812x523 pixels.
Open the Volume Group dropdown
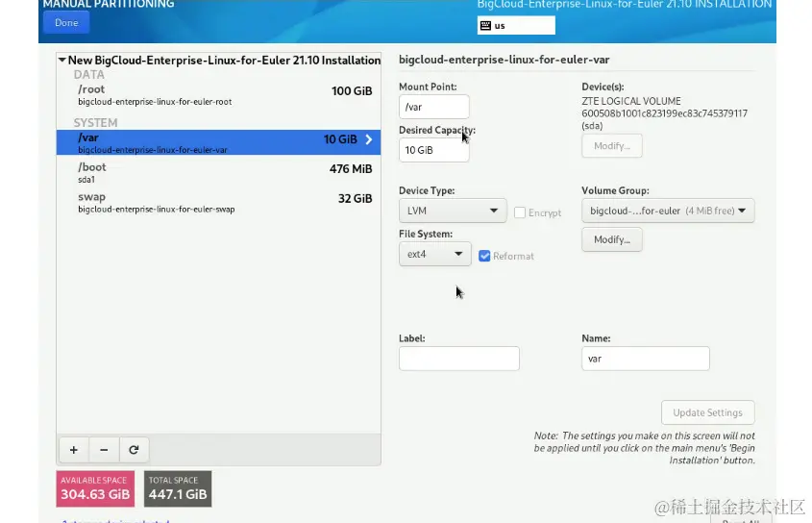(x=668, y=211)
